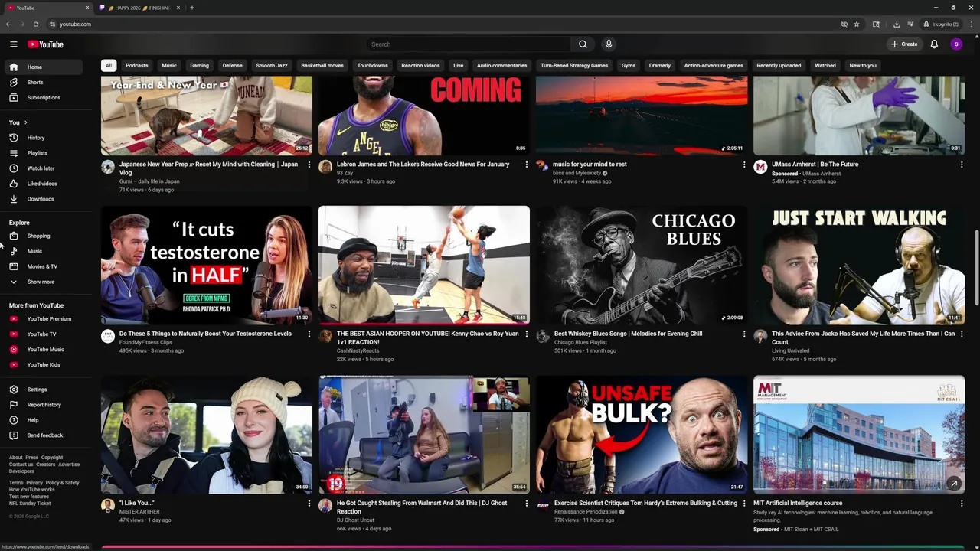Select the Basketball moves filter chip
Screen dimensions: 980x551
coord(322,66)
